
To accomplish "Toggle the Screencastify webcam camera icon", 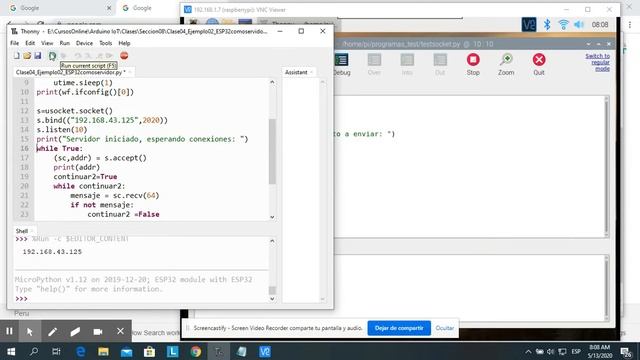I will 98,331.
